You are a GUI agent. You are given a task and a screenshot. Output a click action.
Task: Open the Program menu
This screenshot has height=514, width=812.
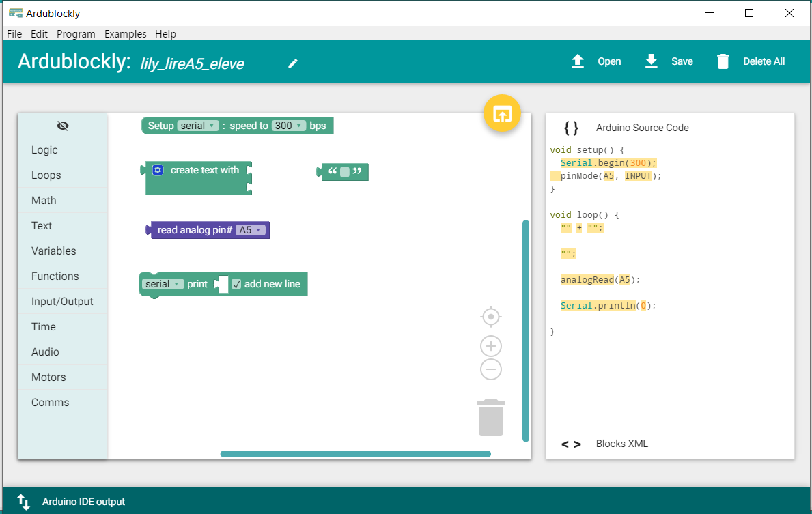tap(76, 34)
